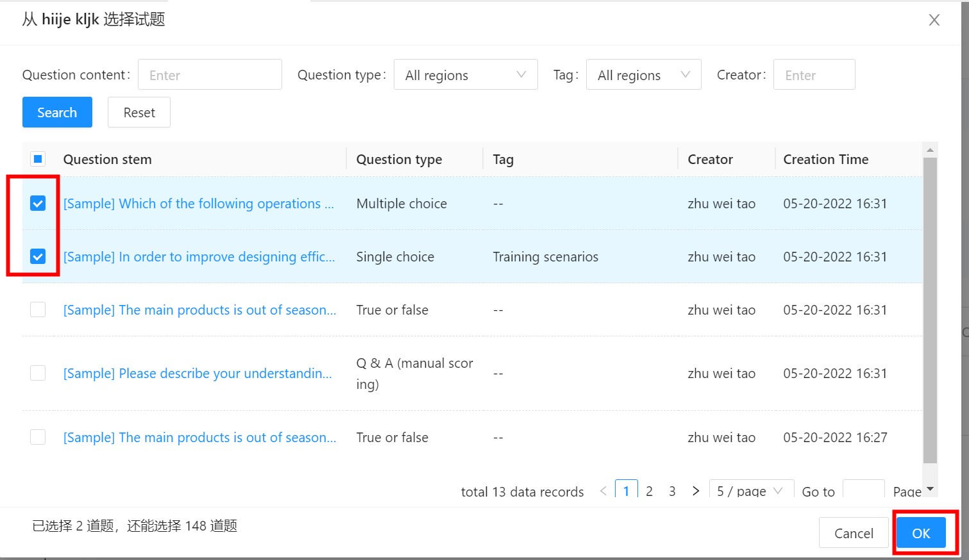Toggle the select-all header checkbox
Screen dimensions: 969x560
(38, 159)
